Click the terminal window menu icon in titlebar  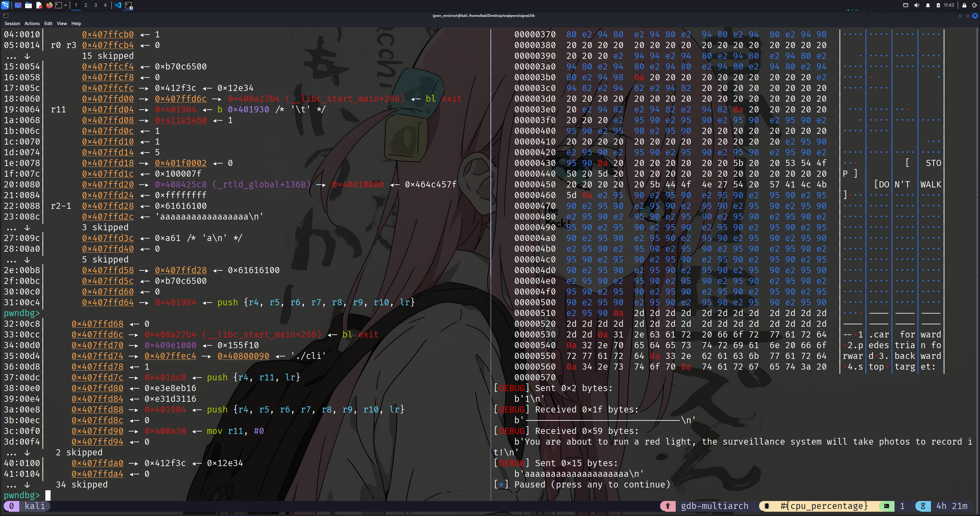6,16
